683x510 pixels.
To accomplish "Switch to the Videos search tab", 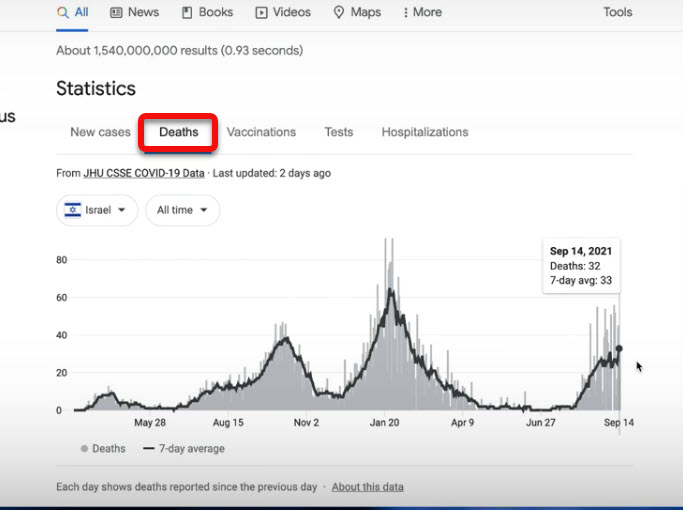I will point(283,12).
